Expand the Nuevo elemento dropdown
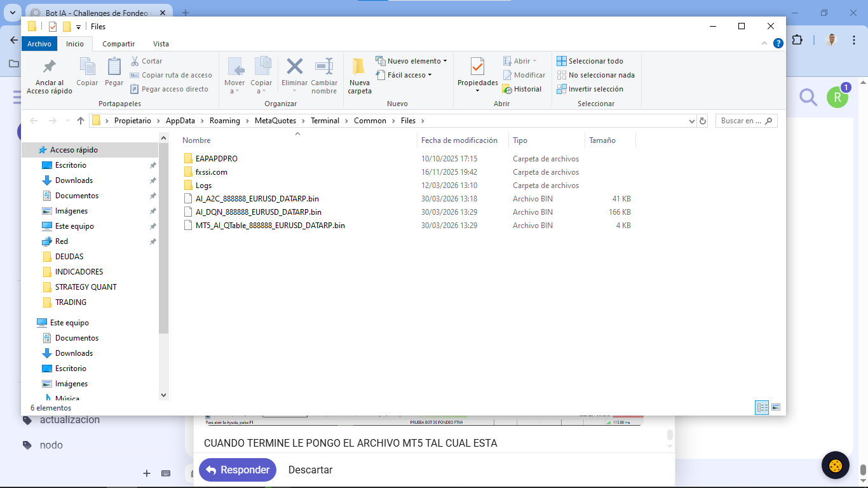Screen dimensions: 868x488 click(x=412, y=61)
